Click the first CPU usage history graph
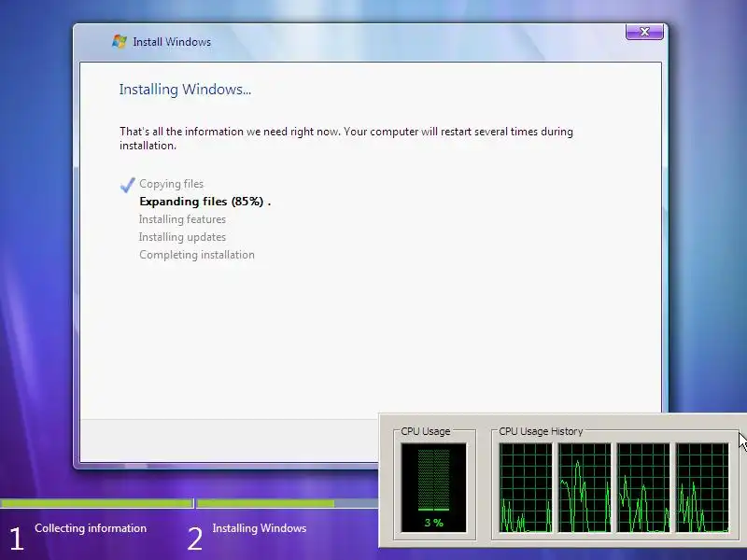The width and height of the screenshot is (747, 560). (x=526, y=487)
